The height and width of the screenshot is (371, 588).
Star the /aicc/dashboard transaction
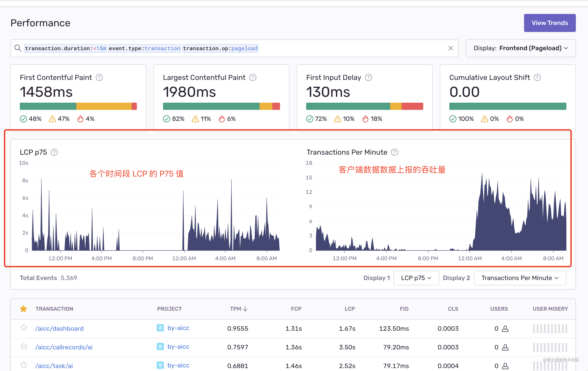(24, 328)
